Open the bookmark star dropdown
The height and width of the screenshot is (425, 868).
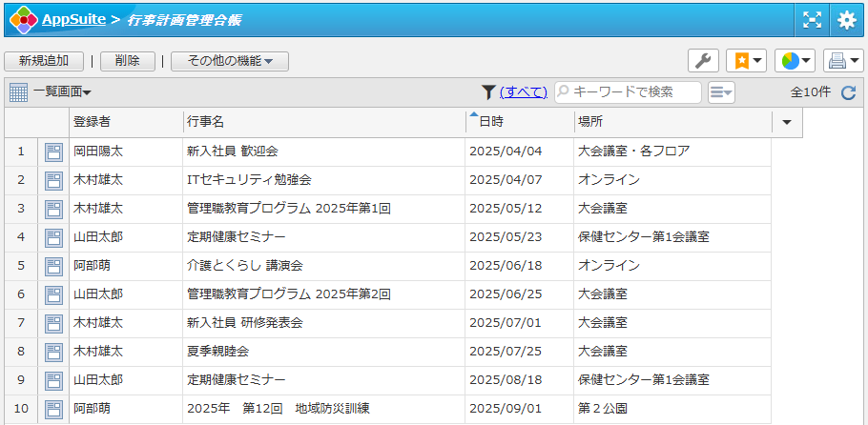[746, 61]
